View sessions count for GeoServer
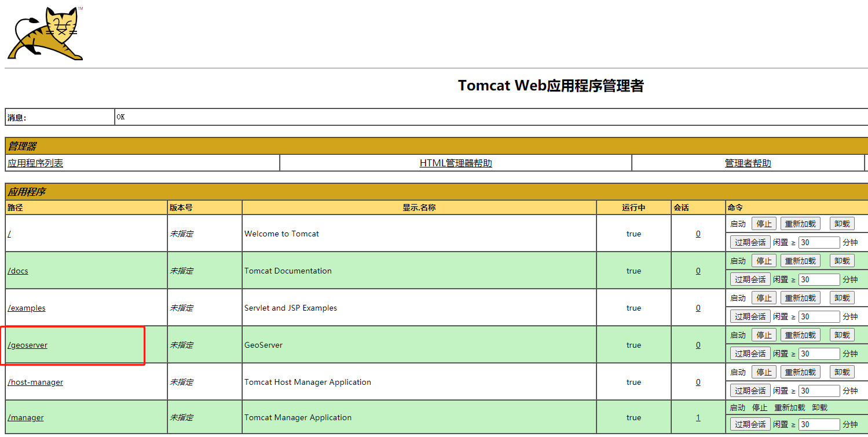 pos(698,345)
